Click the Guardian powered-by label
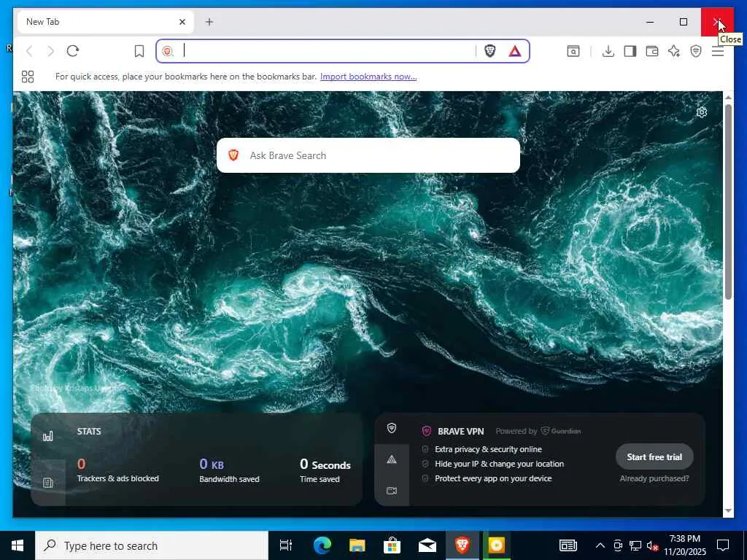The image size is (747, 560). point(561,431)
